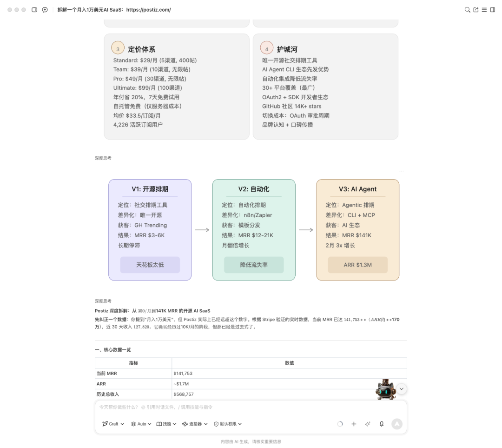Click the message input field

251,407
